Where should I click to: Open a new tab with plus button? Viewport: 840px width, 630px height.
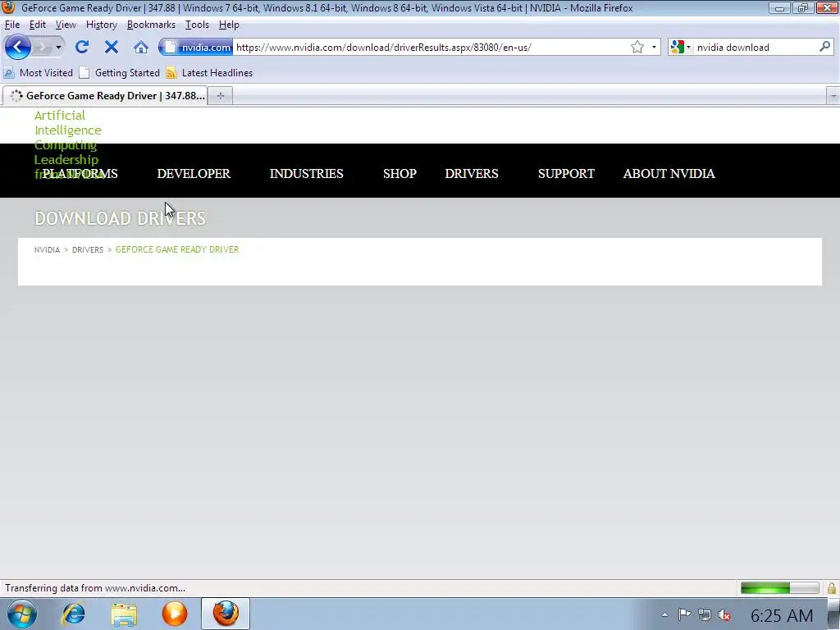pos(220,96)
